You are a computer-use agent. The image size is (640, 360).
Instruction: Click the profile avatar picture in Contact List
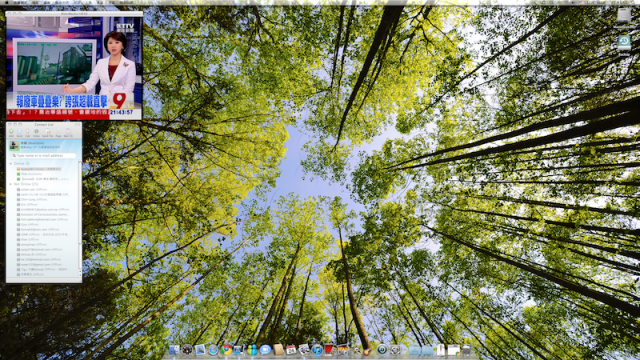[14, 146]
